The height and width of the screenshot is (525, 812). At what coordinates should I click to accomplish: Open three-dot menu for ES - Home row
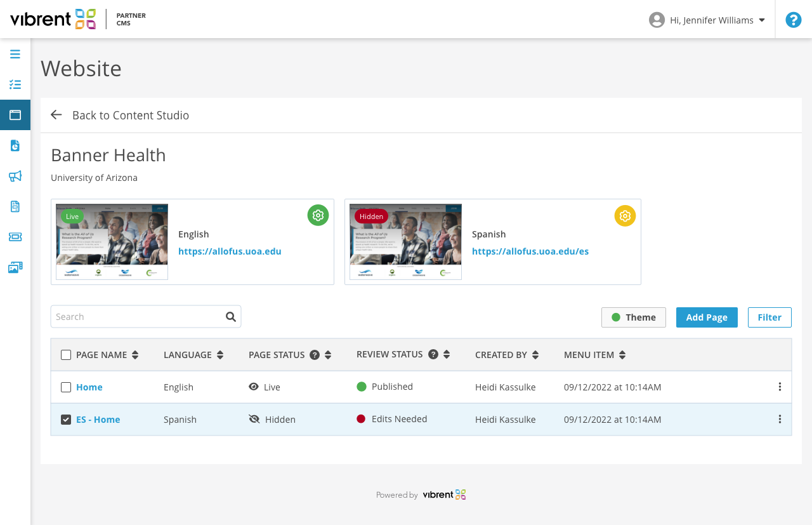(x=780, y=419)
